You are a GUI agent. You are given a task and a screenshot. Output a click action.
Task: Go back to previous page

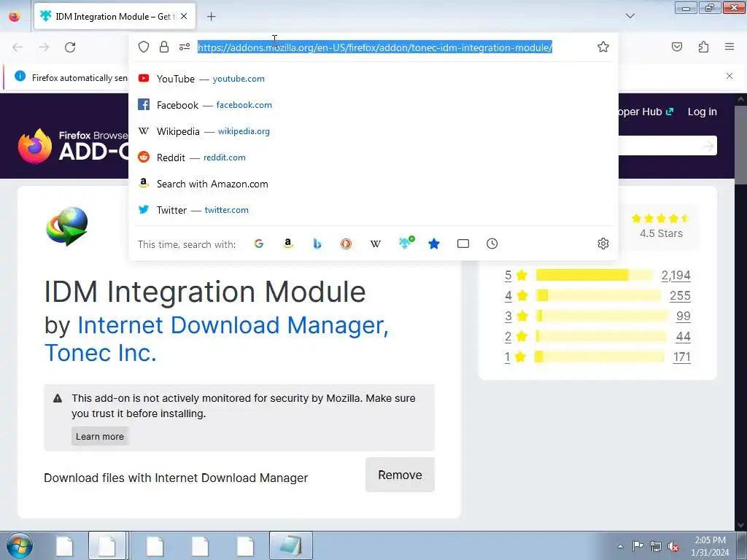(x=18, y=47)
